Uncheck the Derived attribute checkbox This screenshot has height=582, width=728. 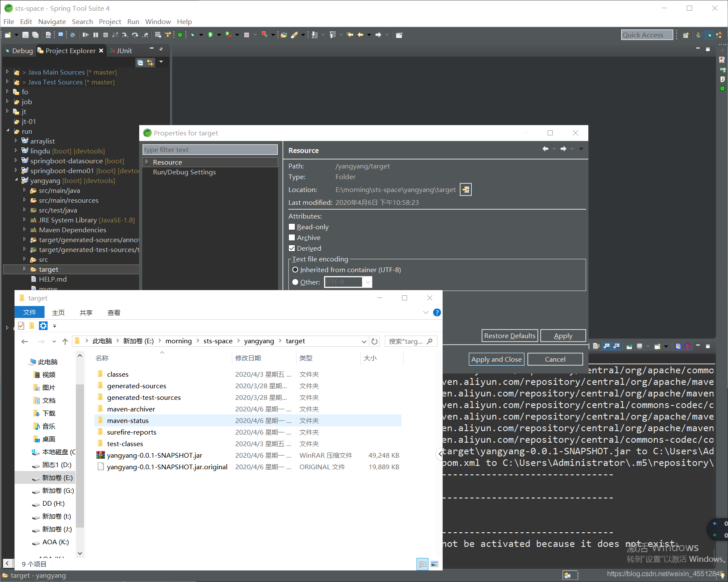292,249
